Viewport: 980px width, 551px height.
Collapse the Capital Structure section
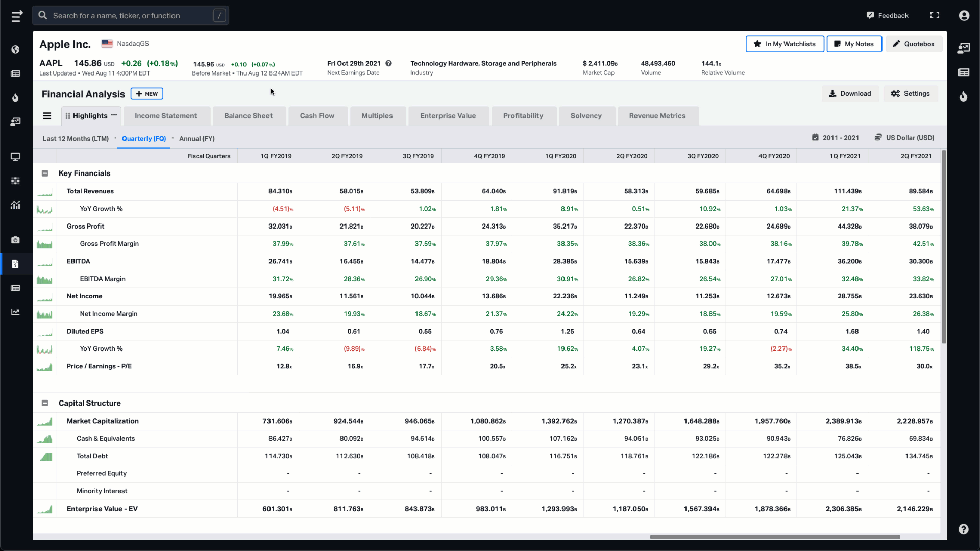click(x=45, y=403)
